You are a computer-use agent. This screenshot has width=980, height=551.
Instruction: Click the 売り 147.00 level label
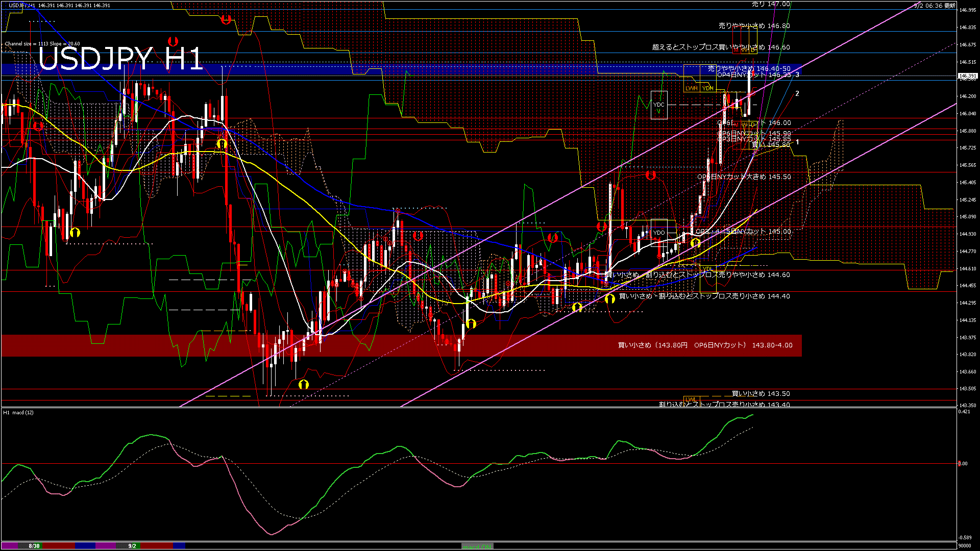point(771,4)
